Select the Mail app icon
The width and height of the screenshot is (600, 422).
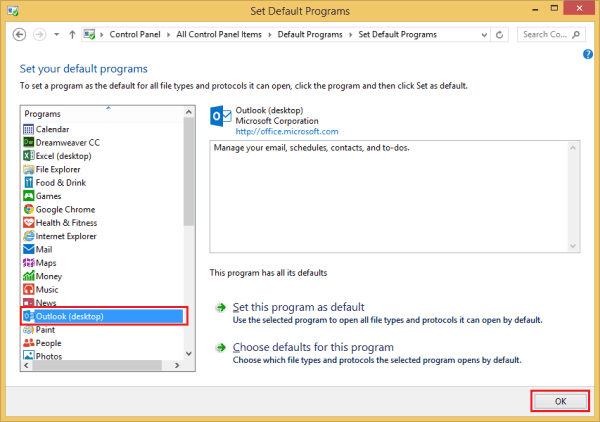28,249
